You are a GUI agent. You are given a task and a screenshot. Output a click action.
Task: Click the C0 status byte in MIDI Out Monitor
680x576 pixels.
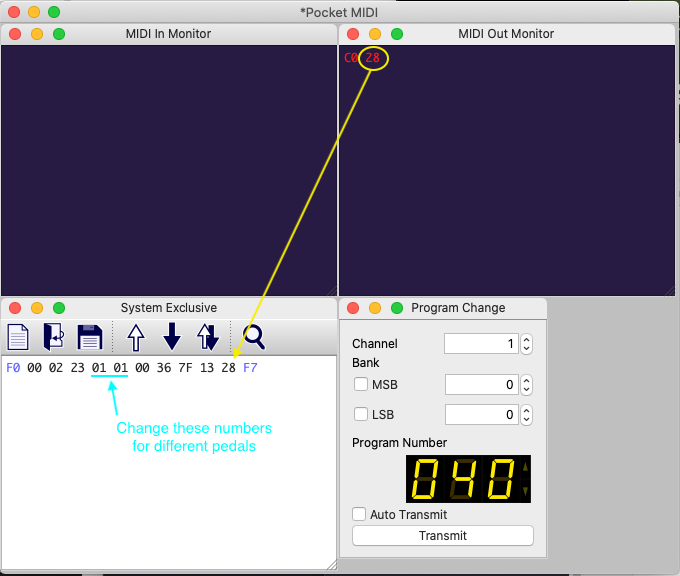(351, 58)
